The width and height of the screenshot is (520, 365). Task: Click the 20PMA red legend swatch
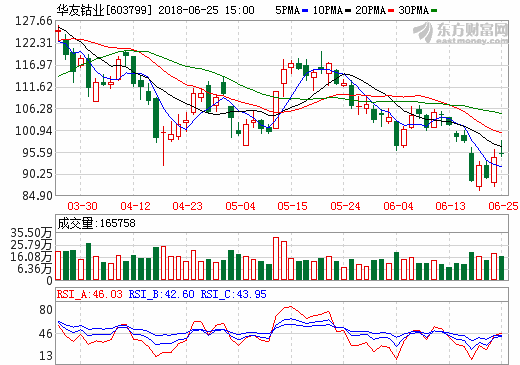click(x=391, y=11)
